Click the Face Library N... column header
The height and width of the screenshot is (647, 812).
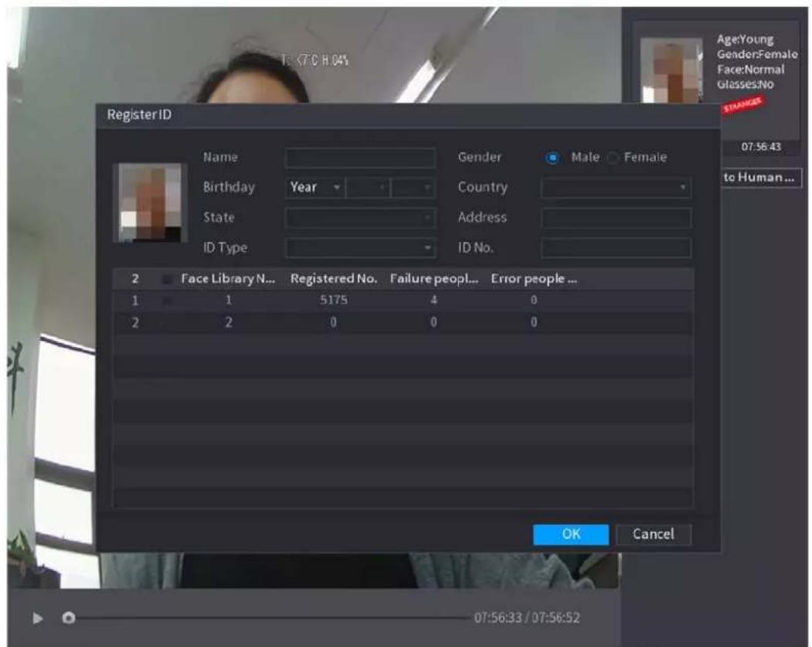tap(228, 279)
